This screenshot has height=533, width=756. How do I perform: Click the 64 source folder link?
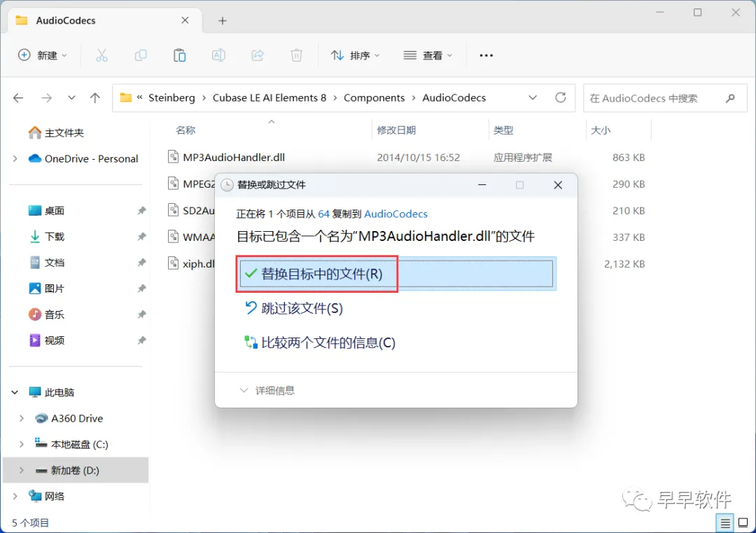(323, 214)
